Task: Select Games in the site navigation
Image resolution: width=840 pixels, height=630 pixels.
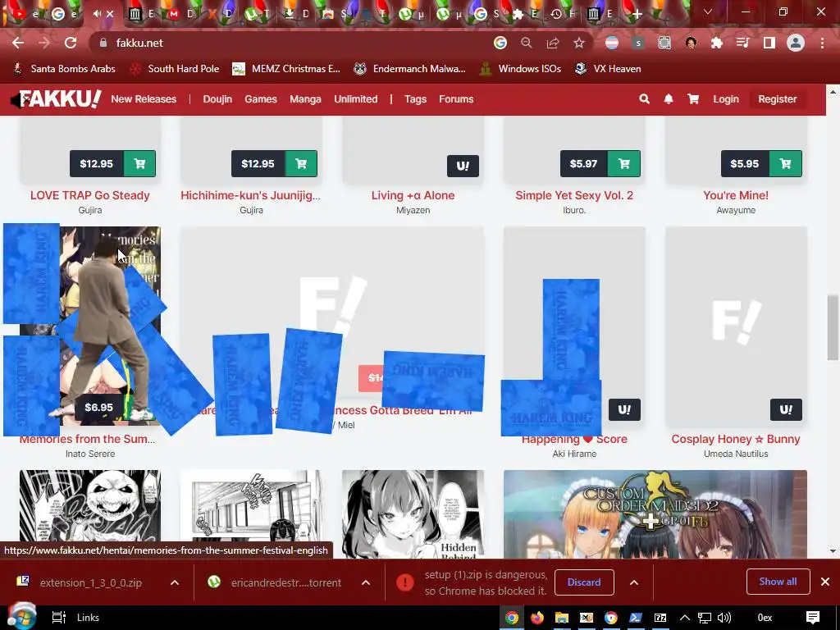Action: pyautogui.click(x=261, y=99)
